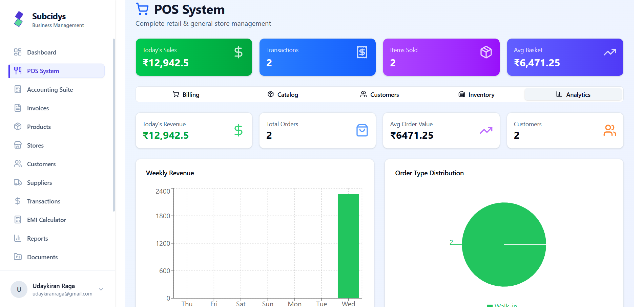
Task: Click Today's Revenue value ₹12,942.5
Action: coord(166,135)
